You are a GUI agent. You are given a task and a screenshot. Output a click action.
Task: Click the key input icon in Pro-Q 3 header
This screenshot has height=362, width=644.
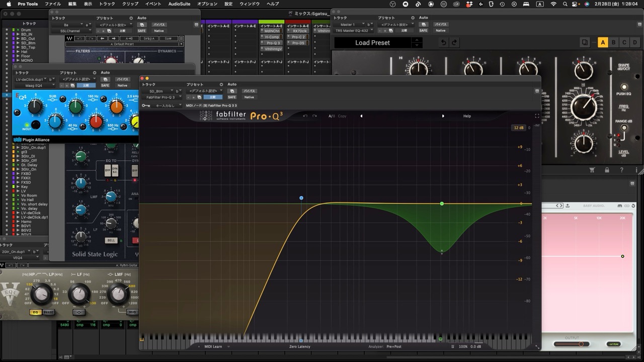(x=146, y=106)
